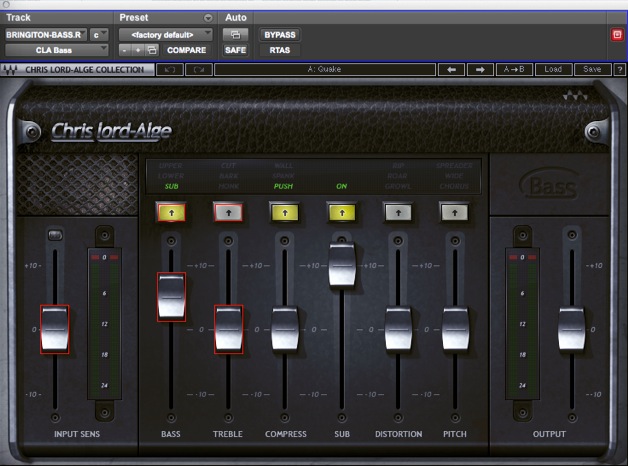Click the green ON label for SUB
This screenshot has width=628, height=466.
click(x=342, y=186)
